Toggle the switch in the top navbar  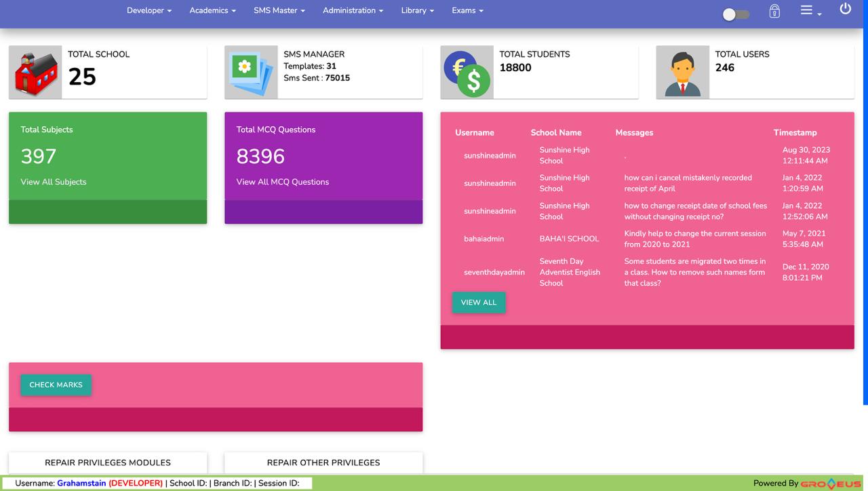736,14
